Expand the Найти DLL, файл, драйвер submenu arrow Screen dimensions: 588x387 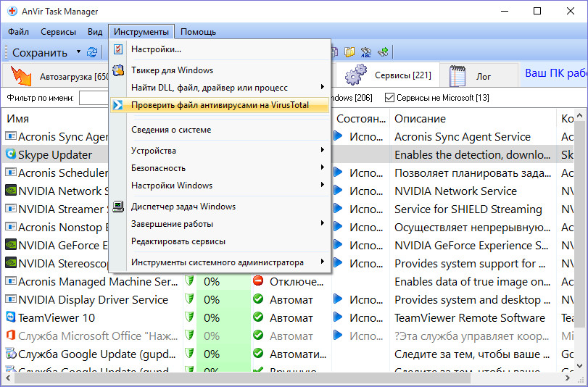click(323, 87)
